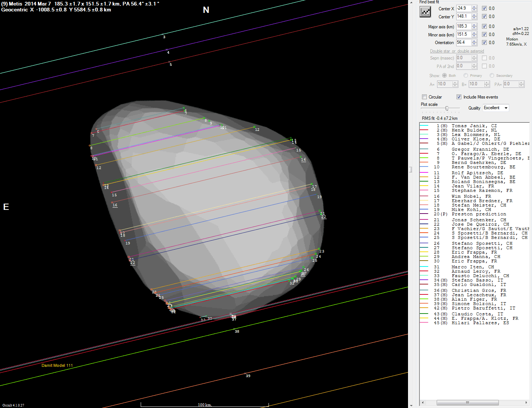532x408 pixels.
Task: Click the observer list horizontal scrollbar thumb
Action: click(x=467, y=403)
